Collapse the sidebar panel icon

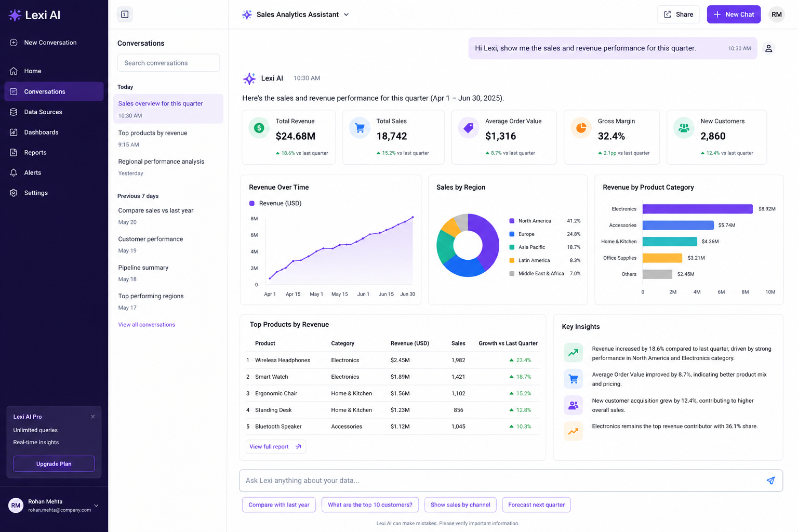pyautogui.click(x=125, y=15)
